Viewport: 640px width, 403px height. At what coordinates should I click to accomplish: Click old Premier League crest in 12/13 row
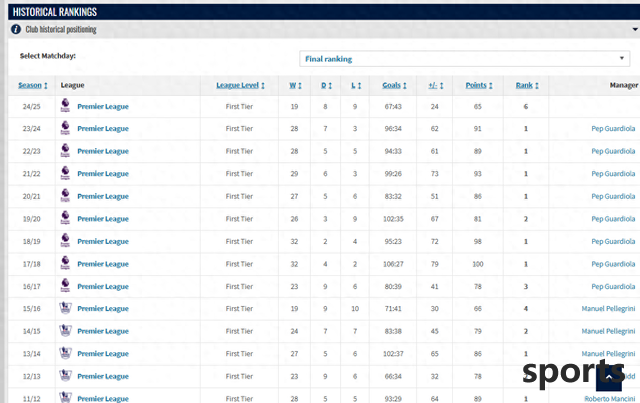[65, 375]
